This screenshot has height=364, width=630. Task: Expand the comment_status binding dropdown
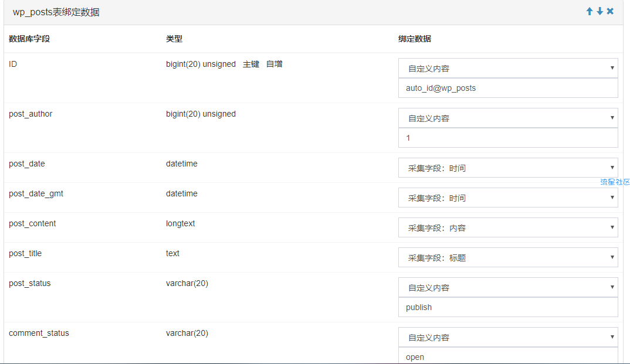coord(508,337)
